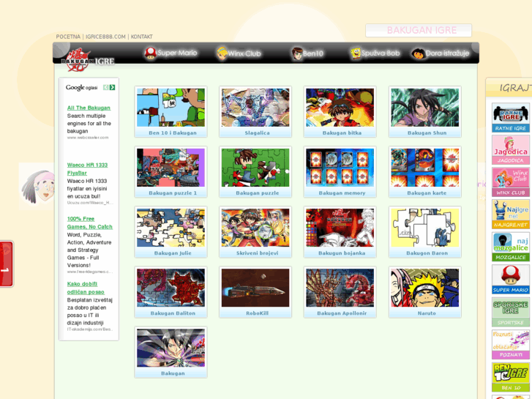Image resolution: width=532 pixels, height=399 pixels.
Task: Click the Ben 10 Igre sidebar icon
Action: (511, 377)
